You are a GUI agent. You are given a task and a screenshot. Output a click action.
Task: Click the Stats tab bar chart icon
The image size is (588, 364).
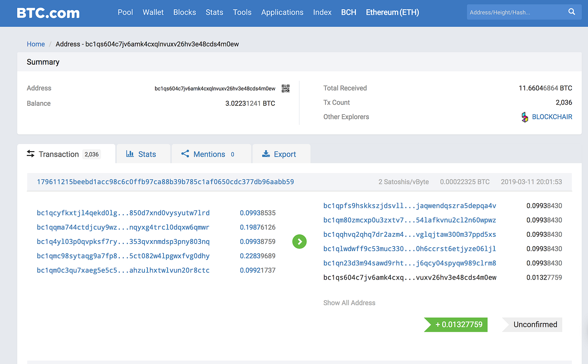[130, 154]
